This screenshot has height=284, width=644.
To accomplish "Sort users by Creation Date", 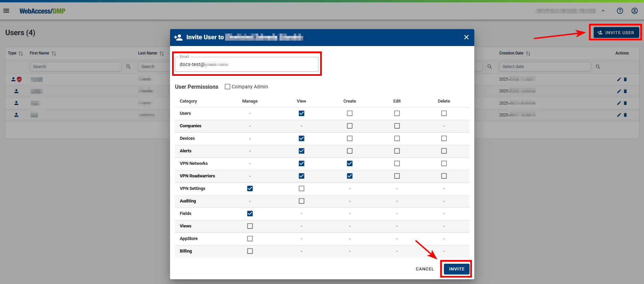I will (x=528, y=53).
